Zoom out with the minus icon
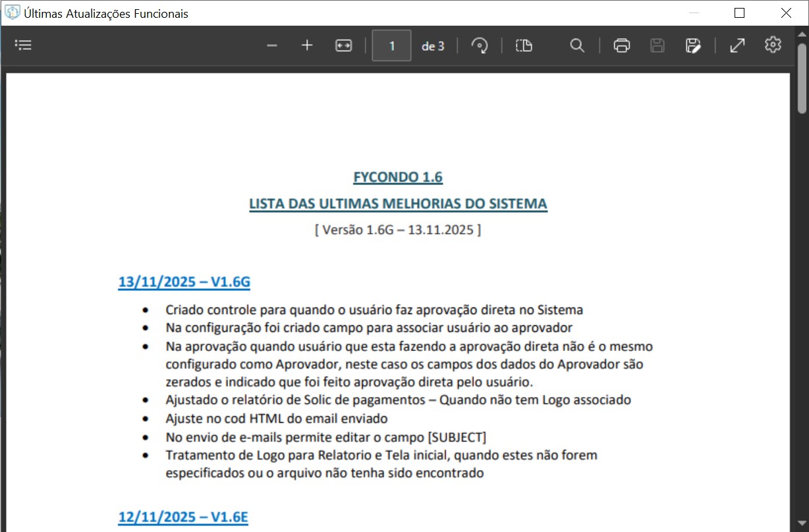 [x=271, y=45]
